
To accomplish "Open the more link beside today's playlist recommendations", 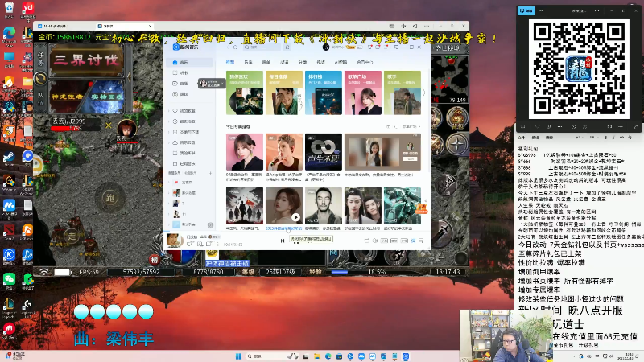I will coord(411,126).
